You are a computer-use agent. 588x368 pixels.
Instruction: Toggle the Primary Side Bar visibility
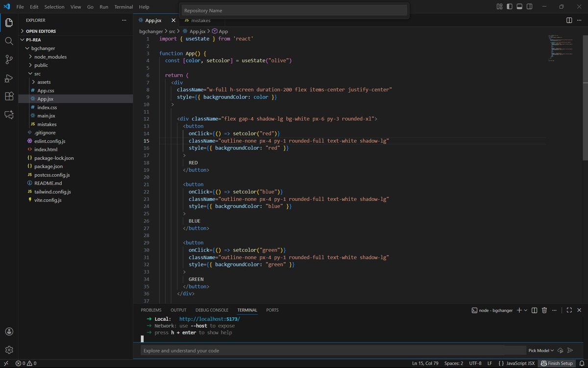pyautogui.click(x=509, y=6)
